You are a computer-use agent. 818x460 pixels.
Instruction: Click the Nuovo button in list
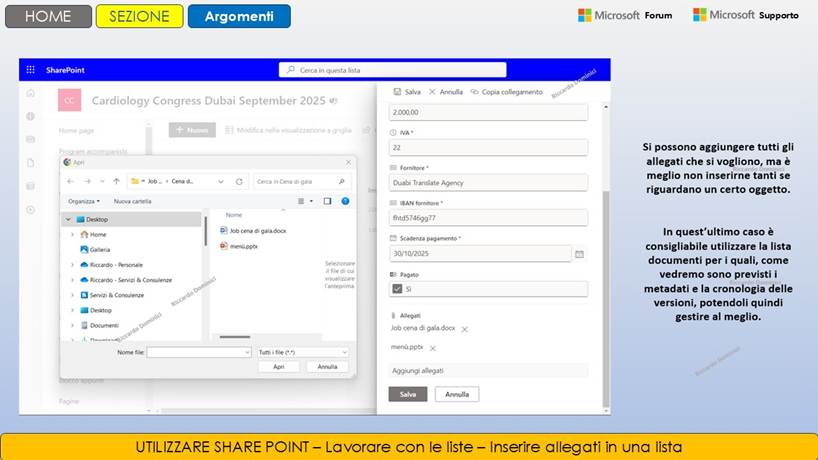point(192,130)
